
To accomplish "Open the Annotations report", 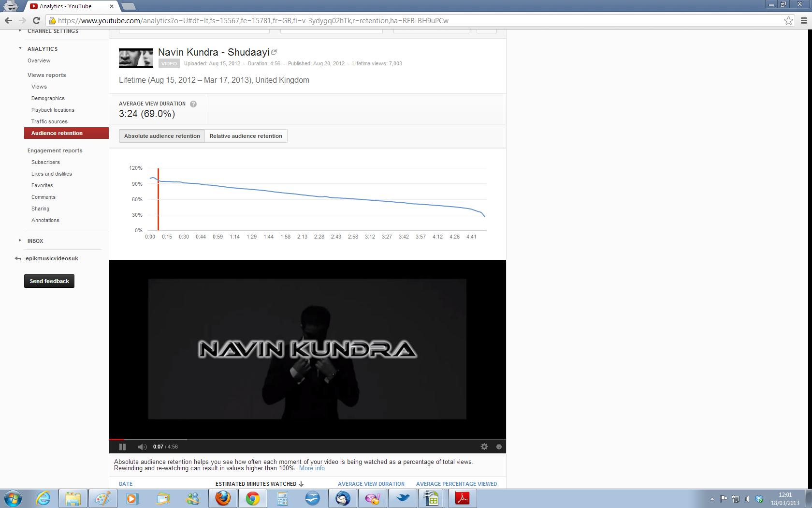I will 45,220.
